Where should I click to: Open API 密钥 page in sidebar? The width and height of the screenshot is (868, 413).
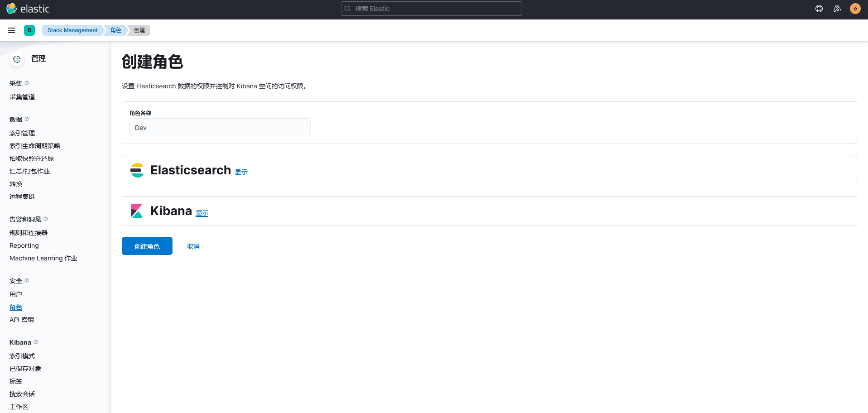(x=22, y=320)
